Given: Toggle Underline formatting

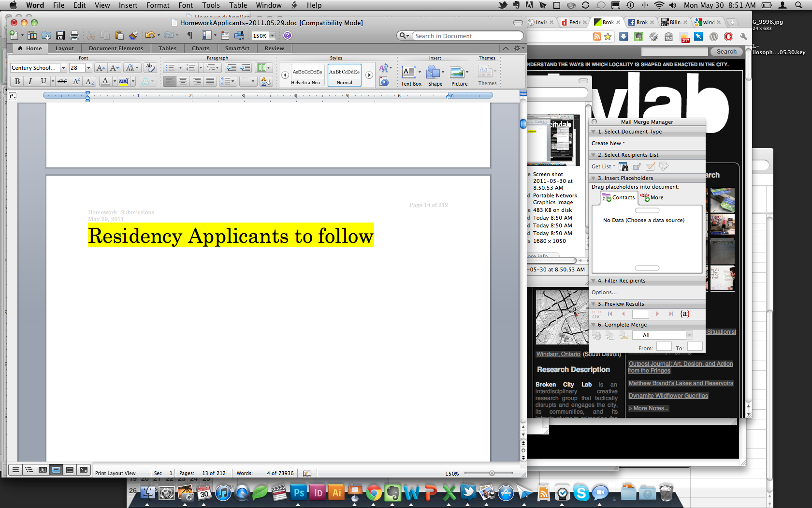Looking at the screenshot, I should point(43,81).
